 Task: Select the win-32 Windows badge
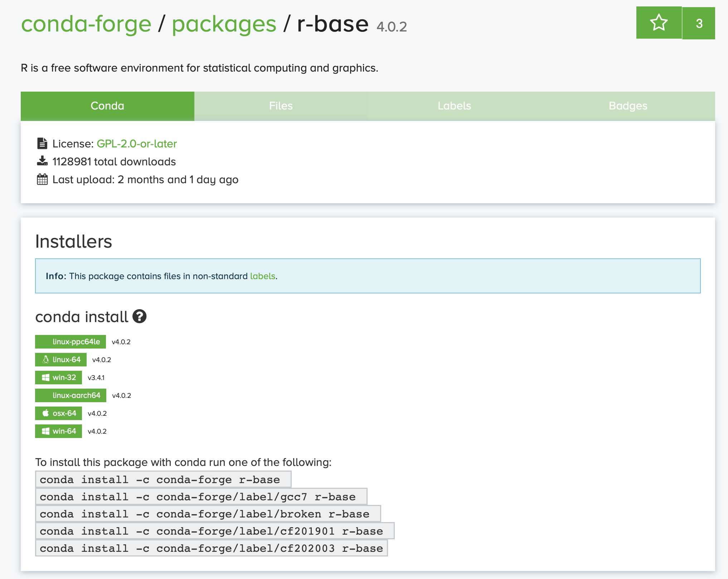[59, 378]
